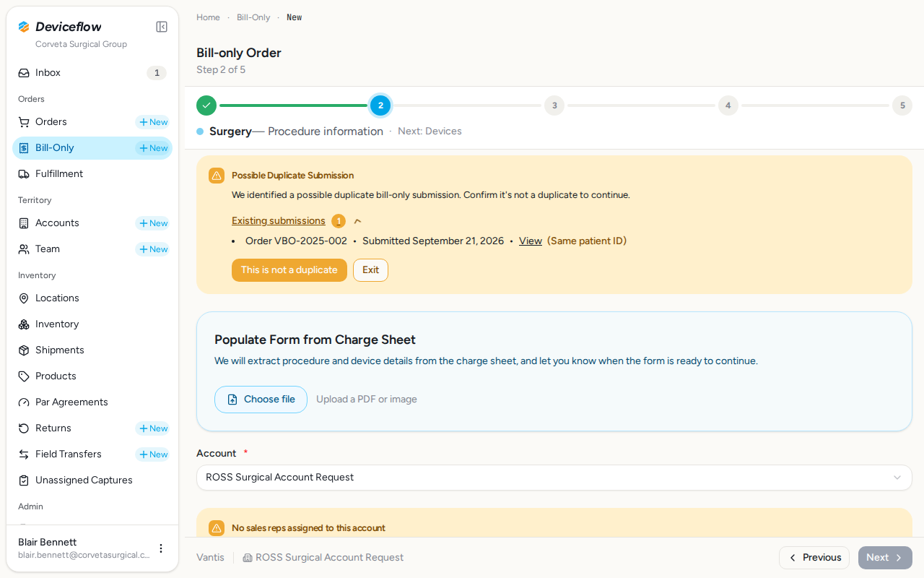The image size is (924, 578).
Task: Click the Locations pin icon
Action: click(24, 298)
